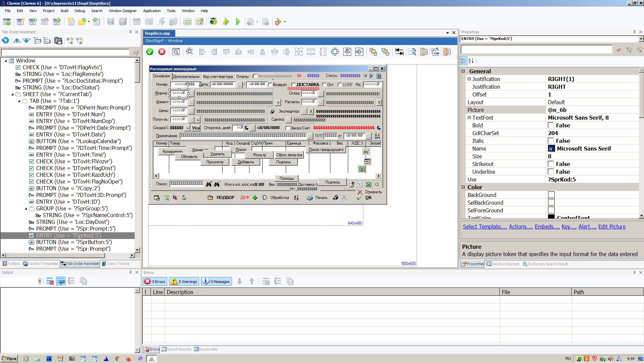The width and height of the screenshot is (644, 363).
Task: Click the red X cancel designer icon
Action: [162, 52]
